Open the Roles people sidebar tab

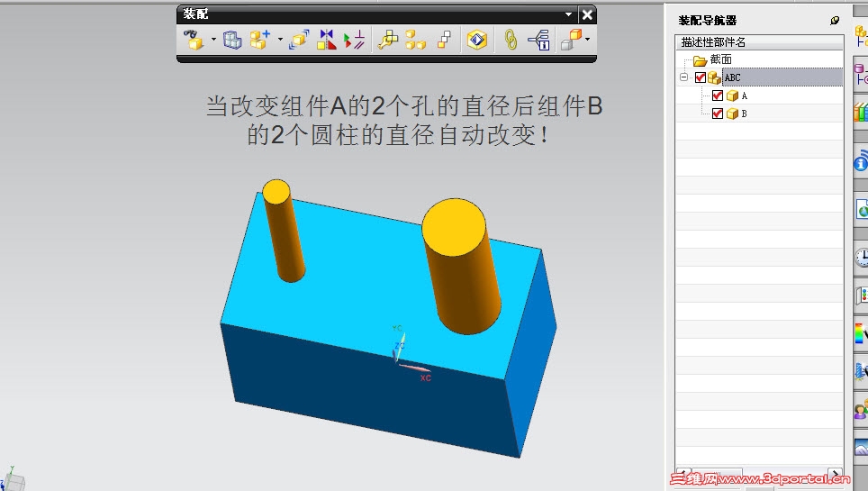[x=862, y=410]
